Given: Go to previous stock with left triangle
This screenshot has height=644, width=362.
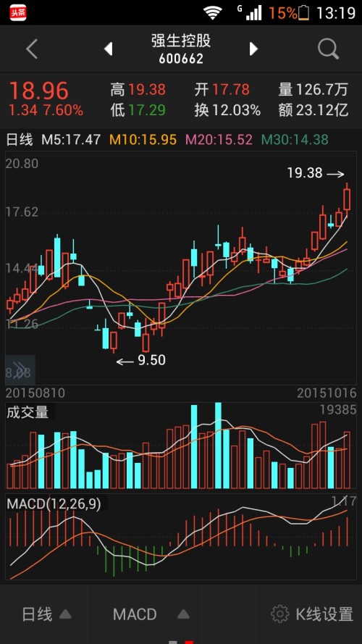Looking at the screenshot, I should pos(108,49).
